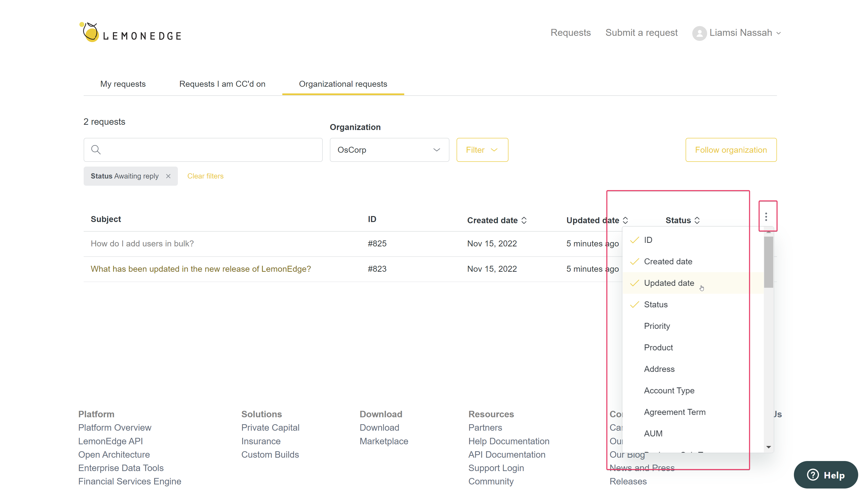Sort by Created date arrows

(524, 220)
